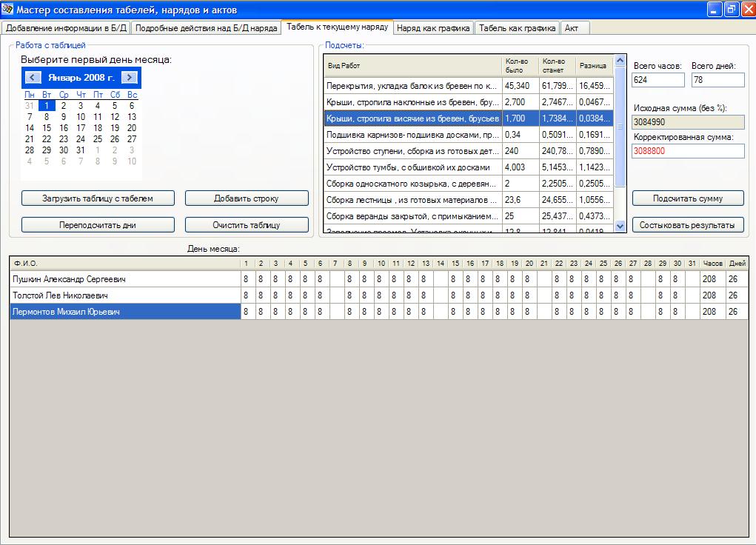The width and height of the screenshot is (756, 545).
Task: Restore window with title bar restore button
Action: [732, 9]
